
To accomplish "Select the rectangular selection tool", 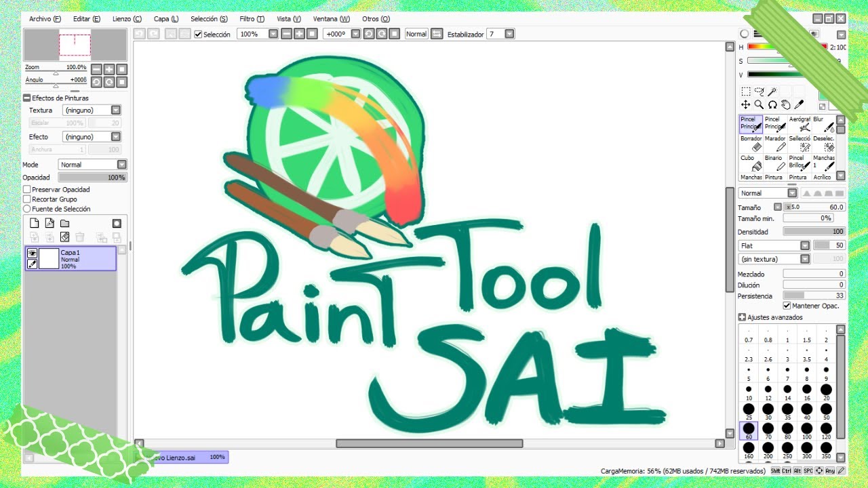I will coord(745,91).
